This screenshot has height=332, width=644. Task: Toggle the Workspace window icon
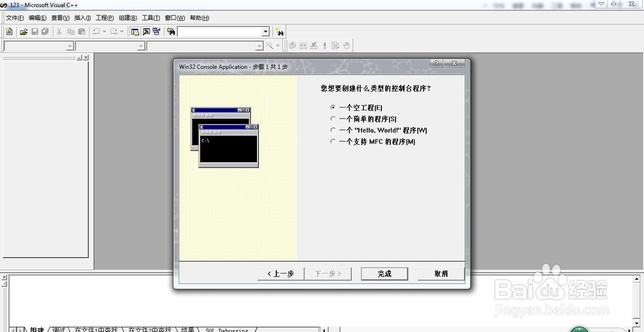coord(135,32)
